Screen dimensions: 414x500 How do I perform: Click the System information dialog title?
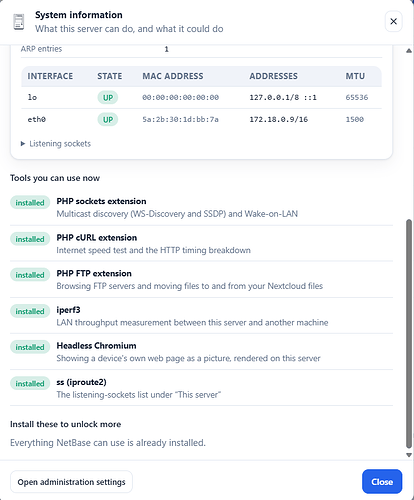pos(79,15)
